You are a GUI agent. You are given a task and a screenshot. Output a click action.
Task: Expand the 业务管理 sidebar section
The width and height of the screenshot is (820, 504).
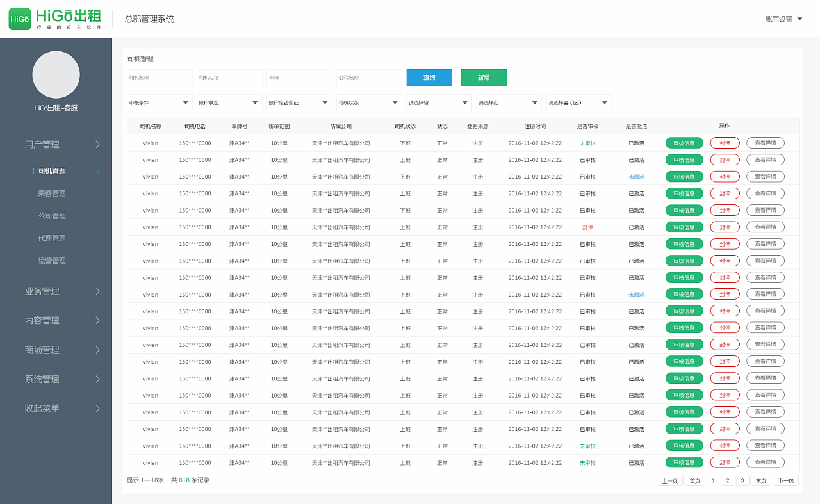pos(62,291)
